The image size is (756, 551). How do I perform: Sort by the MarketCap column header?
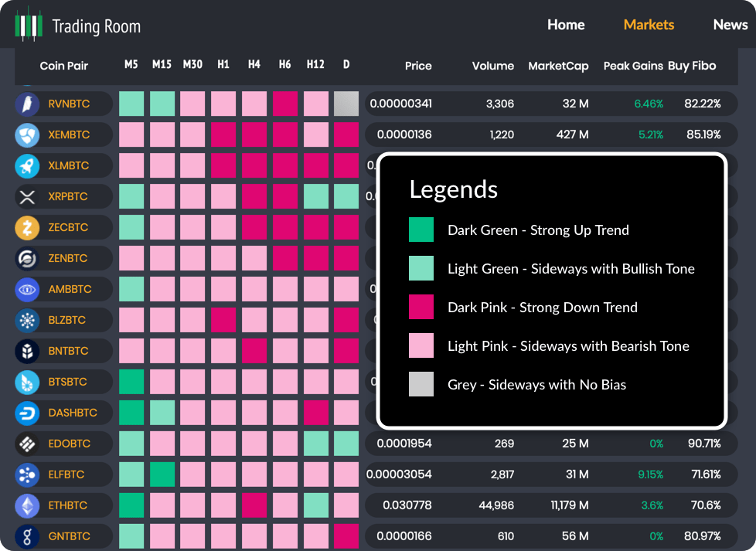point(558,66)
